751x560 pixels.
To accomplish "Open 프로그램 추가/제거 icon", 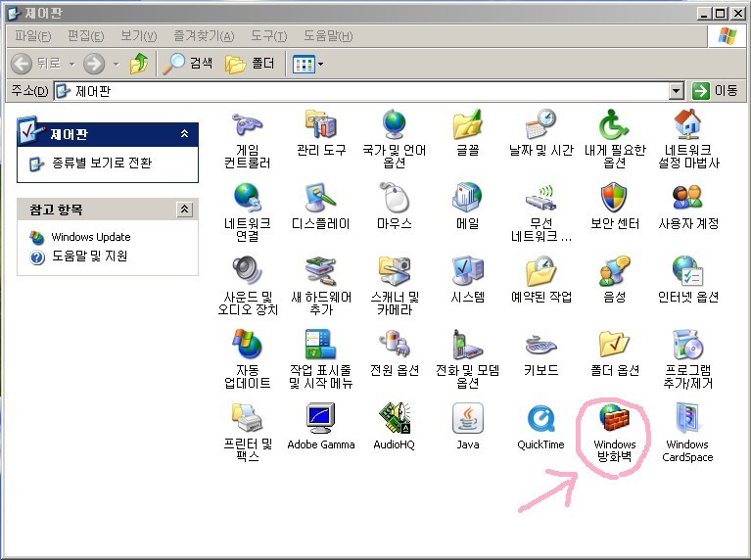I will 687,344.
